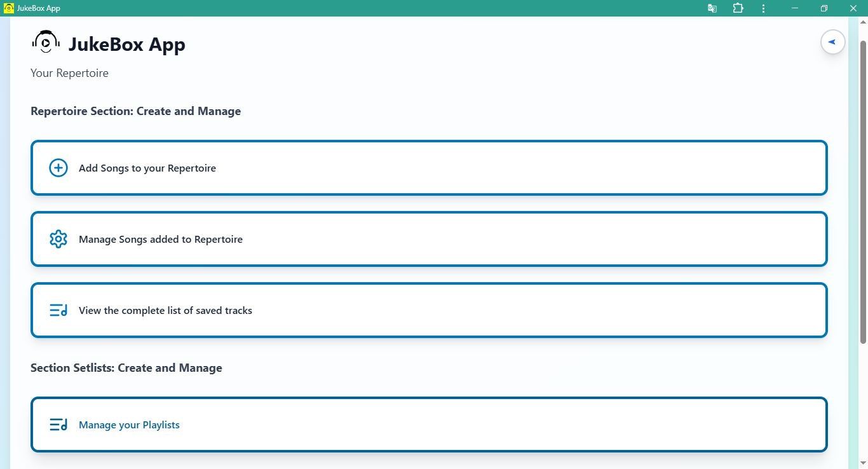The width and height of the screenshot is (868, 469).
Task: Click the scrollbar down arrow
Action: [863, 462]
